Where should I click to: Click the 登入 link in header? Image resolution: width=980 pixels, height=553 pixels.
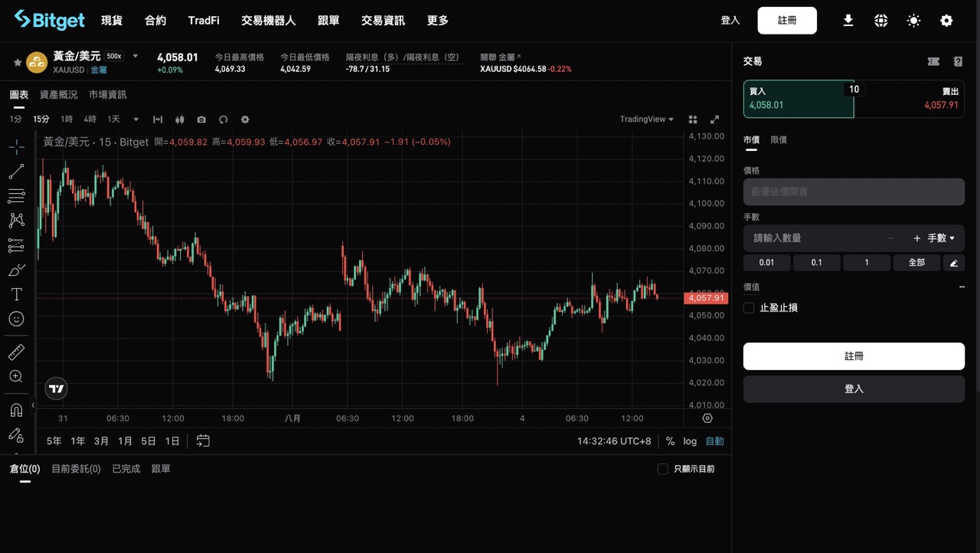click(x=730, y=21)
